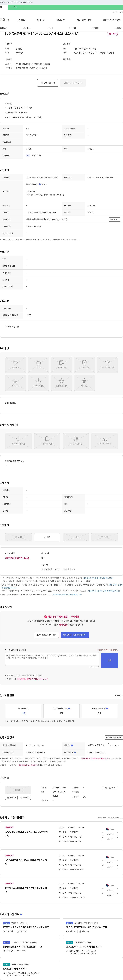This screenshot has width=123, height=980.
Task: Click the 고용24 입사지원 불가능 button
Action: tap(73, 83)
